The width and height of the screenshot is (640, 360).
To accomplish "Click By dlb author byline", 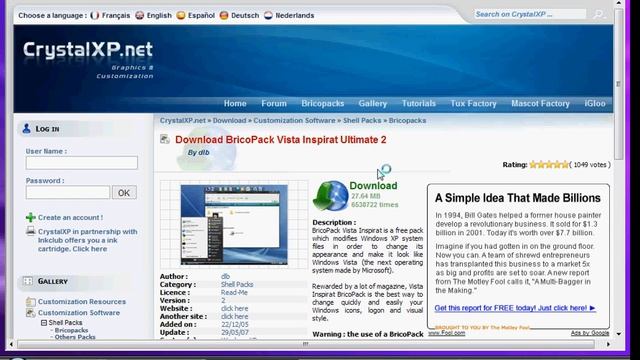I will (x=198, y=153).
